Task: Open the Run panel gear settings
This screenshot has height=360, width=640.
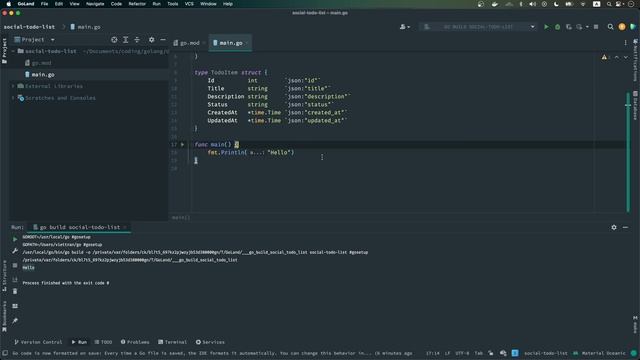Action: [614, 227]
